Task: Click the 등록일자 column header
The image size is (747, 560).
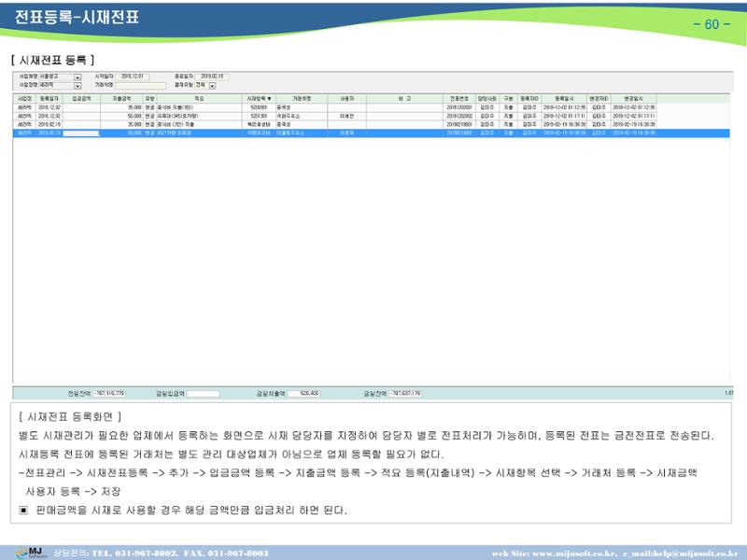Action: coord(49,99)
